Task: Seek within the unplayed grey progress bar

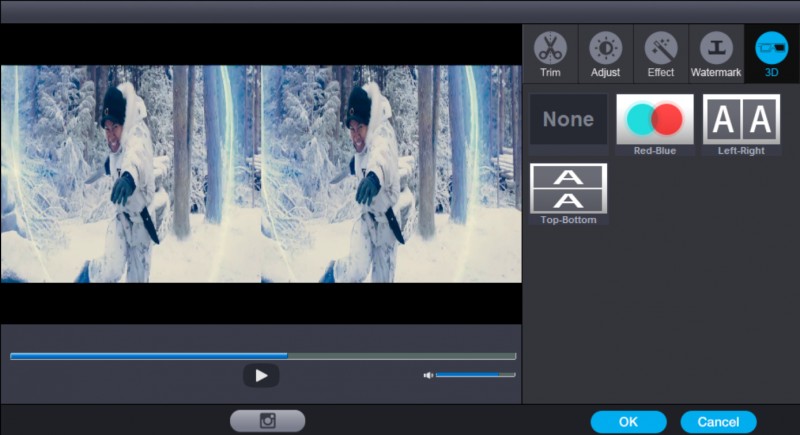Action: click(x=400, y=356)
